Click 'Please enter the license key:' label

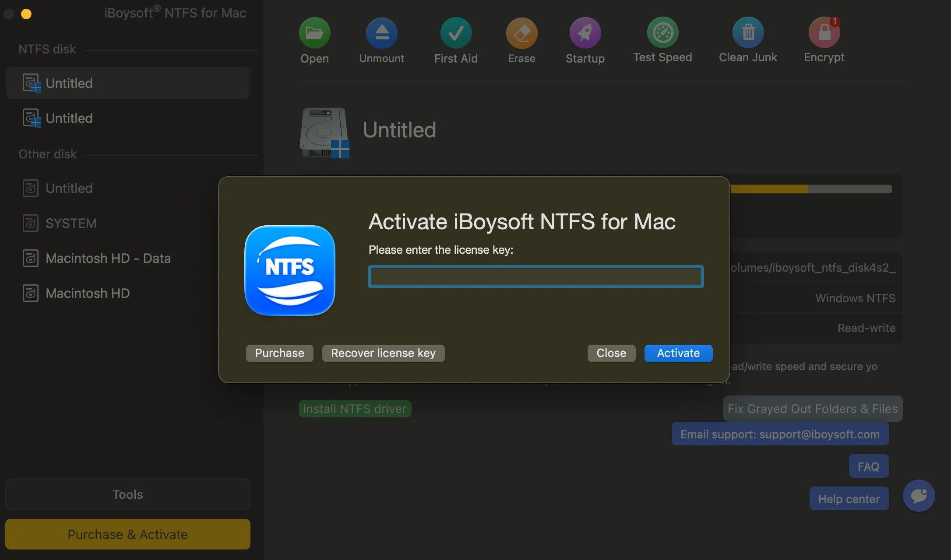point(441,250)
